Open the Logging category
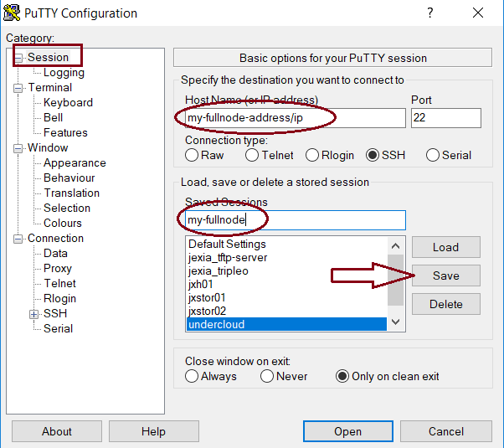The height and width of the screenshot is (448, 504). click(64, 73)
